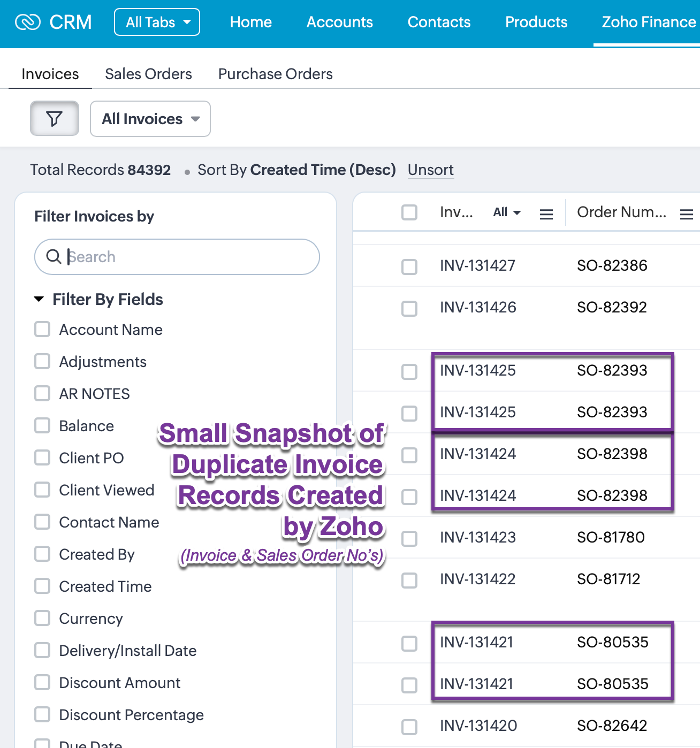The image size is (700, 748).
Task: Open the All Tabs dropdown
Action: (x=157, y=22)
